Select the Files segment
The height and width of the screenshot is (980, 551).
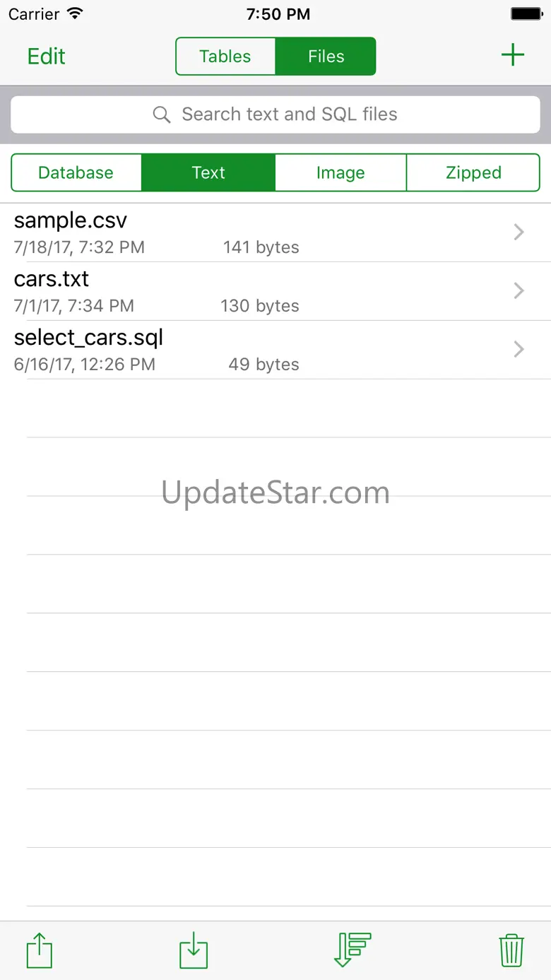pyautogui.click(x=326, y=57)
